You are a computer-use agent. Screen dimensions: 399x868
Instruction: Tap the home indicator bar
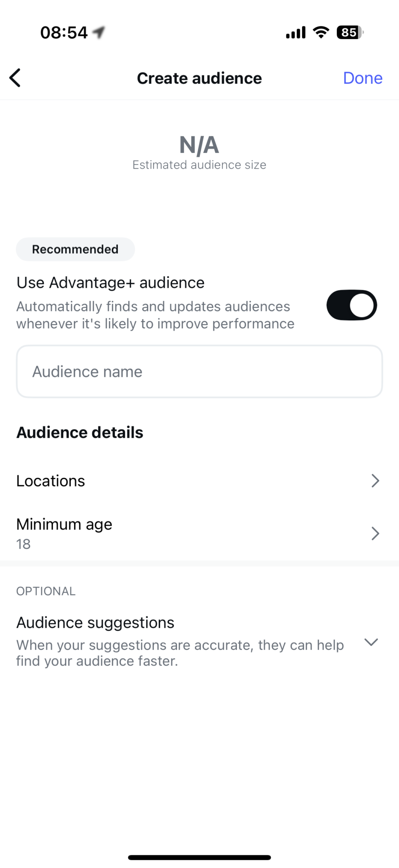[199, 857]
